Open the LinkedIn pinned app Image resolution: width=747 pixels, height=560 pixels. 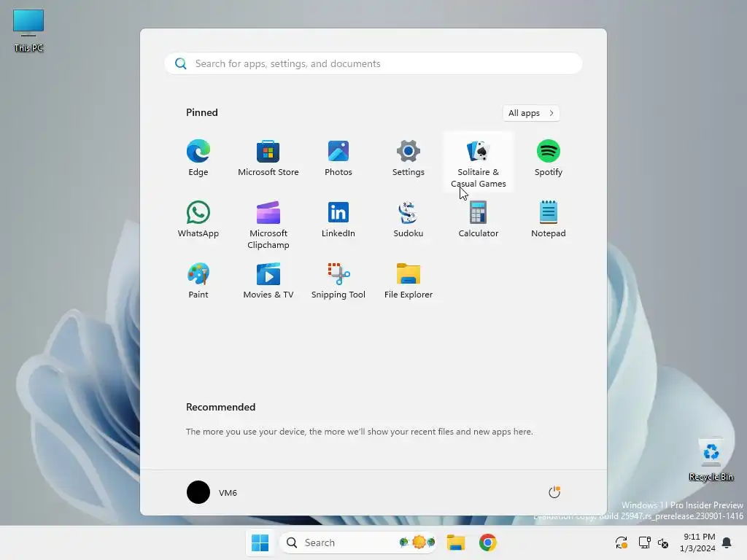(x=338, y=220)
